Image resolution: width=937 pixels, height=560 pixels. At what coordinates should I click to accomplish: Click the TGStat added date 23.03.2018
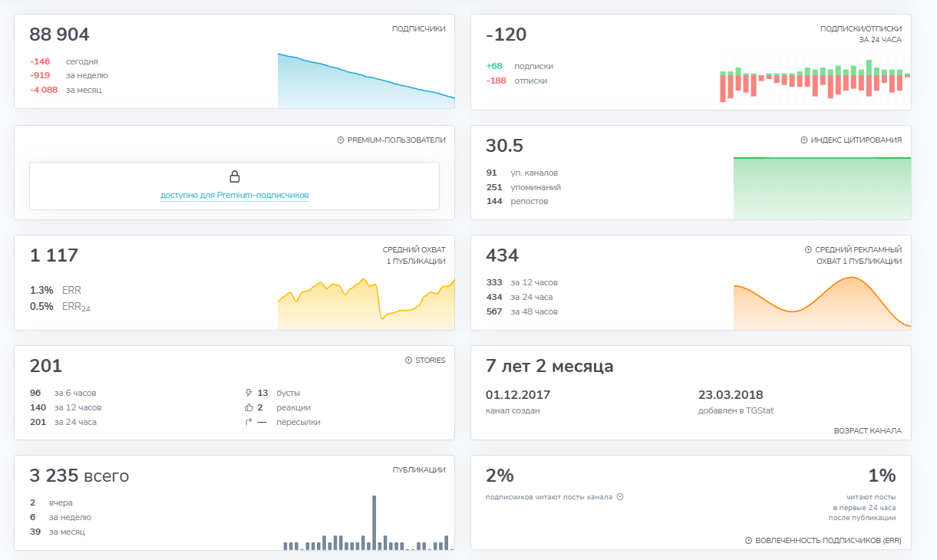click(x=731, y=395)
